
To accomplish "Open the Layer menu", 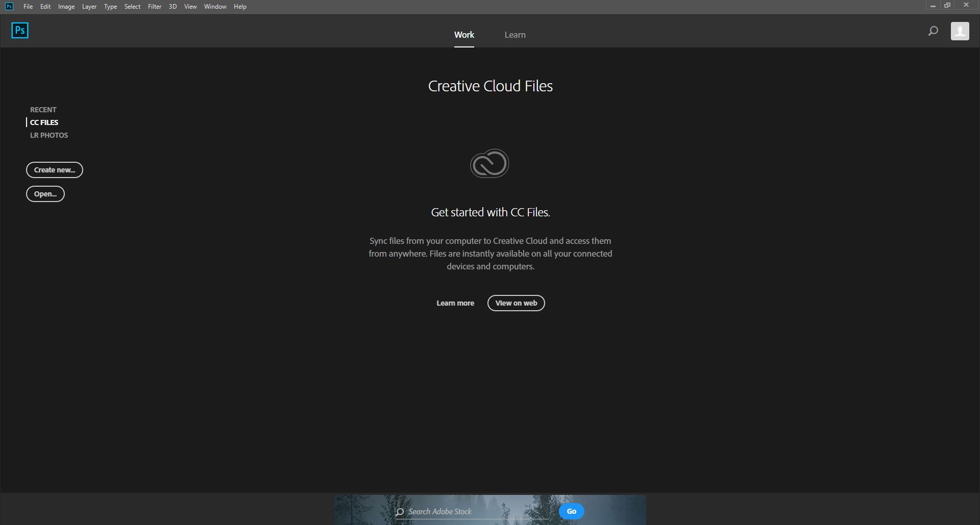I will point(89,7).
